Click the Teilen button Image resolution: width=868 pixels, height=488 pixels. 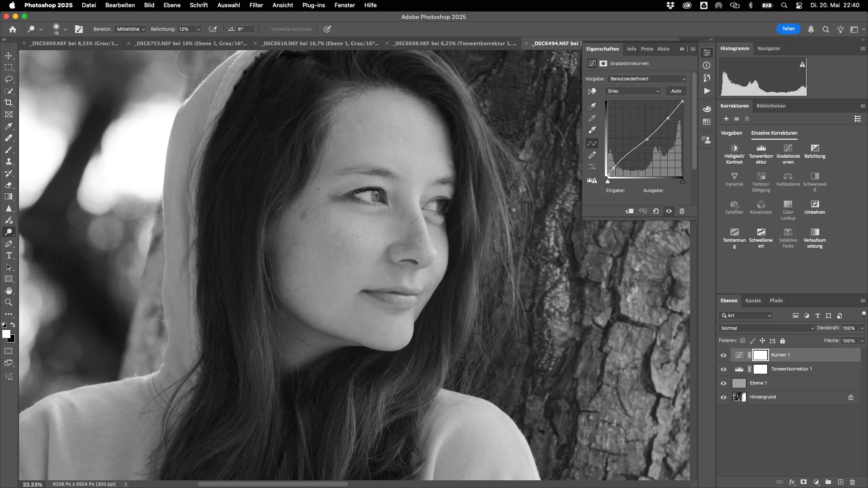point(788,28)
